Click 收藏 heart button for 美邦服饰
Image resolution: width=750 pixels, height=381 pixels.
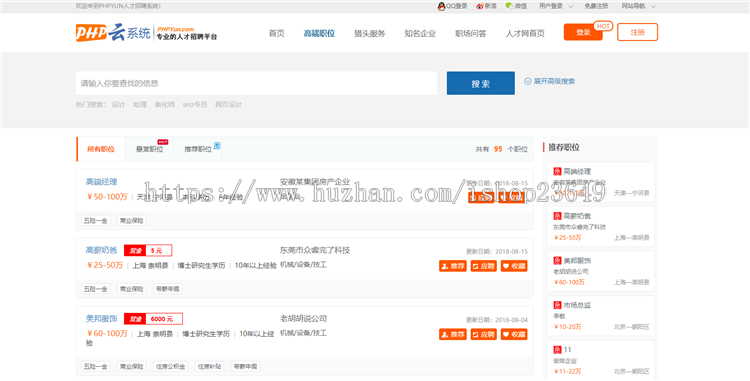(514, 334)
